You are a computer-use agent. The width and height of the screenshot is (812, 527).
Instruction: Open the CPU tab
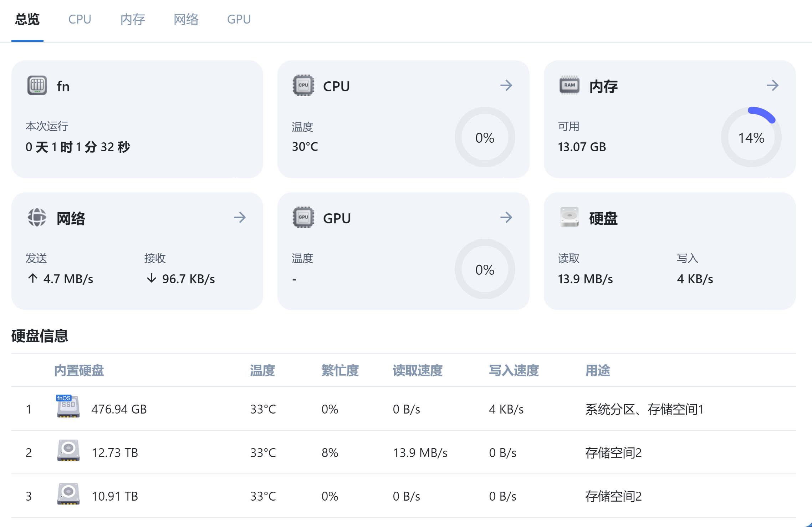80,19
